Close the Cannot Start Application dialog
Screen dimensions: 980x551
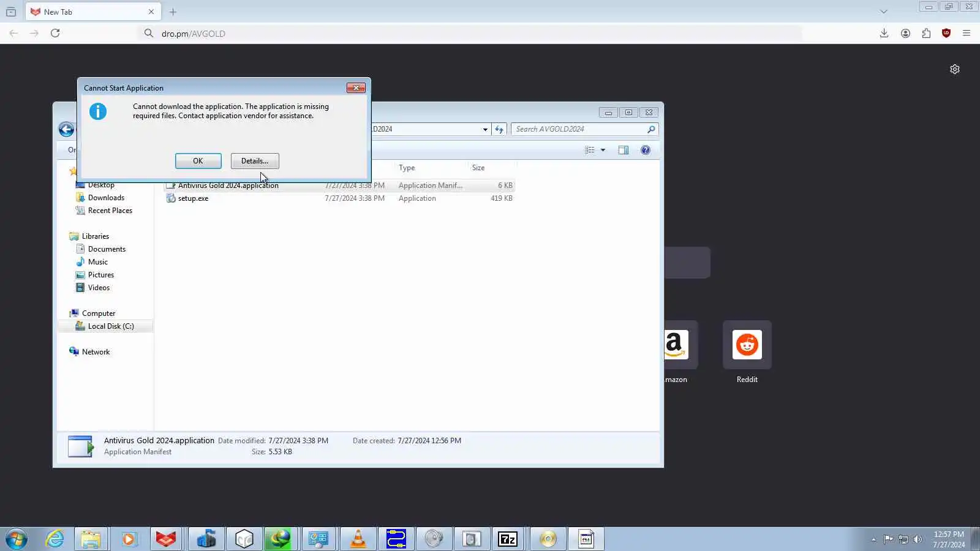[x=356, y=88]
